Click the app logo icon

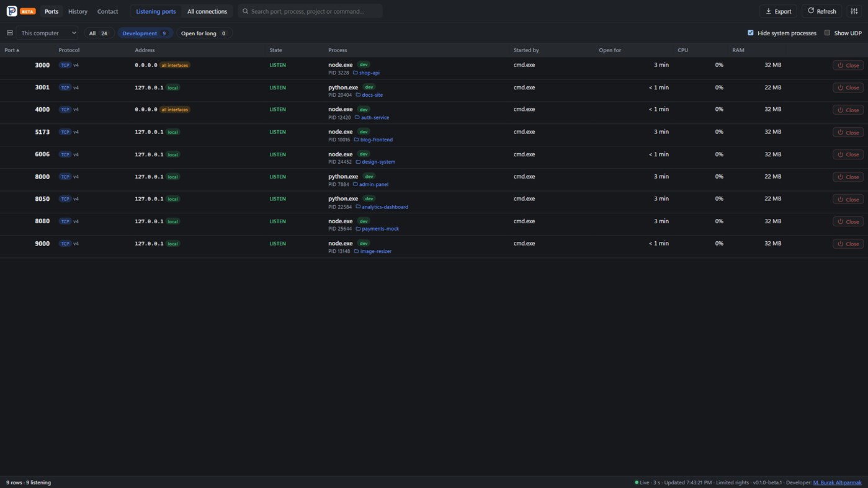(x=12, y=11)
